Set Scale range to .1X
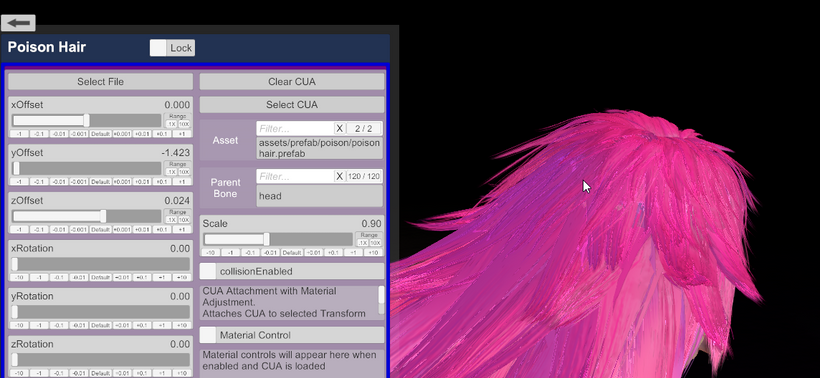The image size is (820, 378). click(x=363, y=243)
